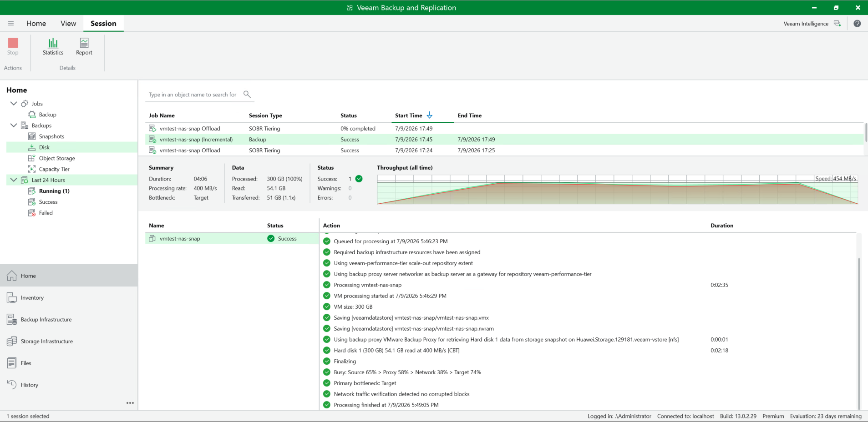Screen dimensions: 868x422
Task: Click 'Evaluation: 23 days remaining' in status bar
Action: [826, 416]
